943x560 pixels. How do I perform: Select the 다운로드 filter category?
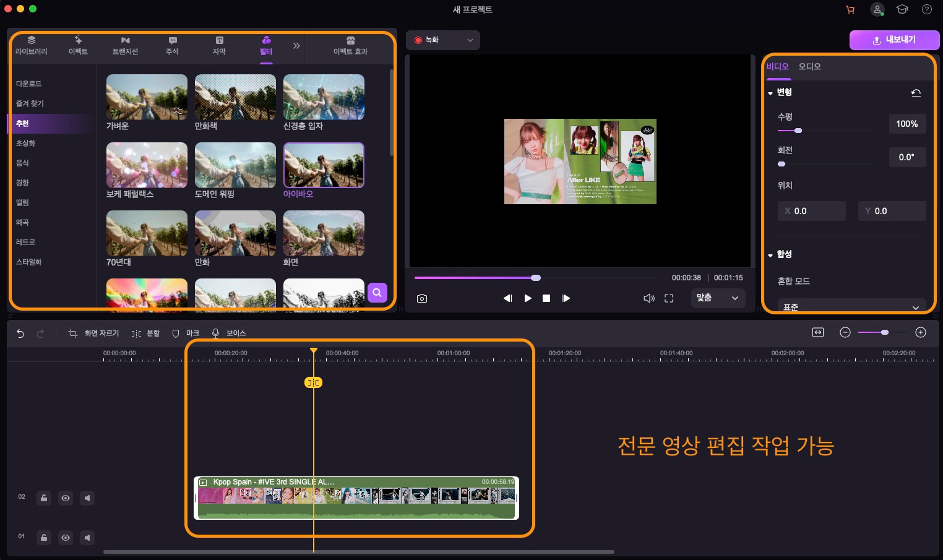point(28,84)
